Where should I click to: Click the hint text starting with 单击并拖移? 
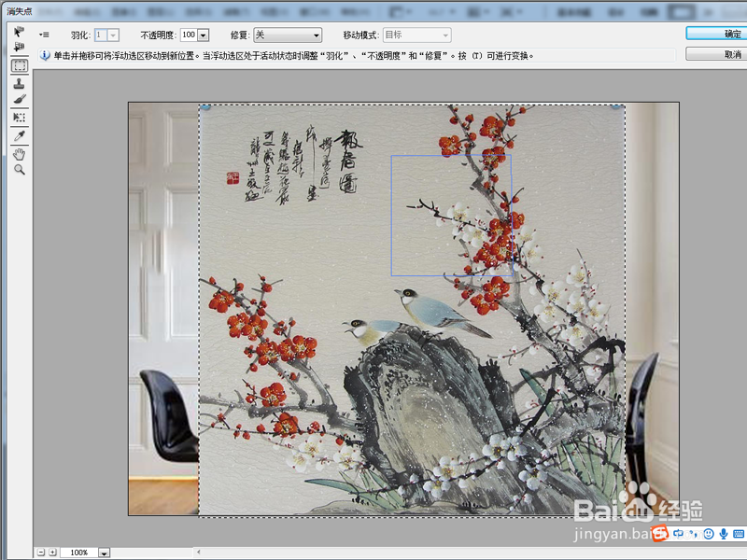click(292, 56)
